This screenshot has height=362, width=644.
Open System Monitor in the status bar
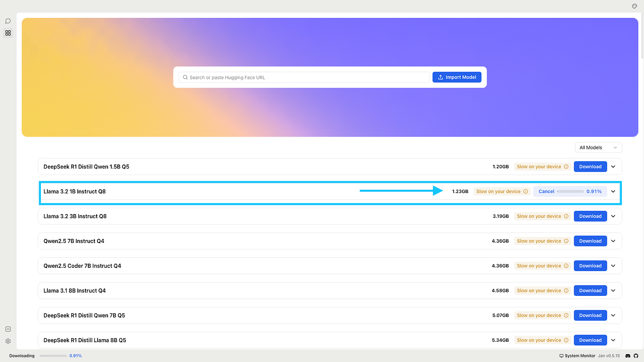coord(577,356)
